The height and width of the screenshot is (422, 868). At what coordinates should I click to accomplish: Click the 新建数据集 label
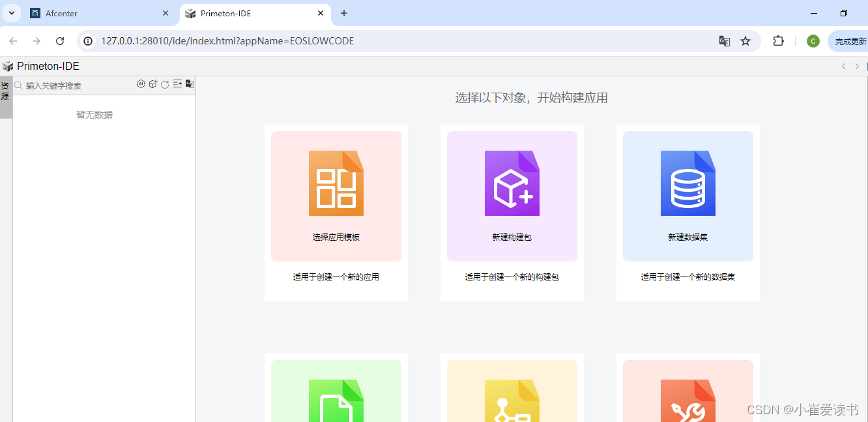[x=688, y=237]
